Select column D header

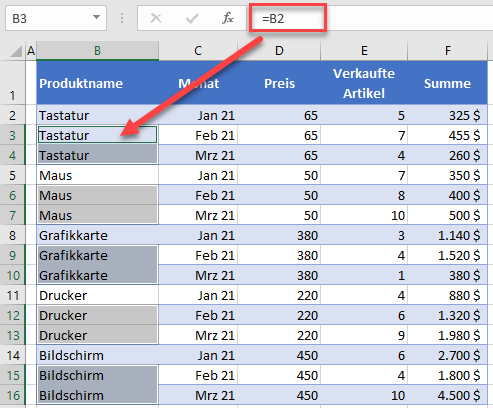[x=279, y=51]
